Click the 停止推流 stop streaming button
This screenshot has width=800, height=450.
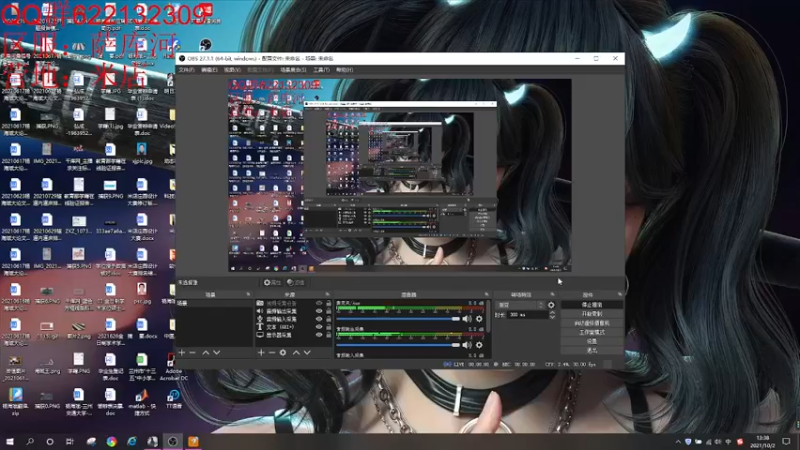pos(592,305)
